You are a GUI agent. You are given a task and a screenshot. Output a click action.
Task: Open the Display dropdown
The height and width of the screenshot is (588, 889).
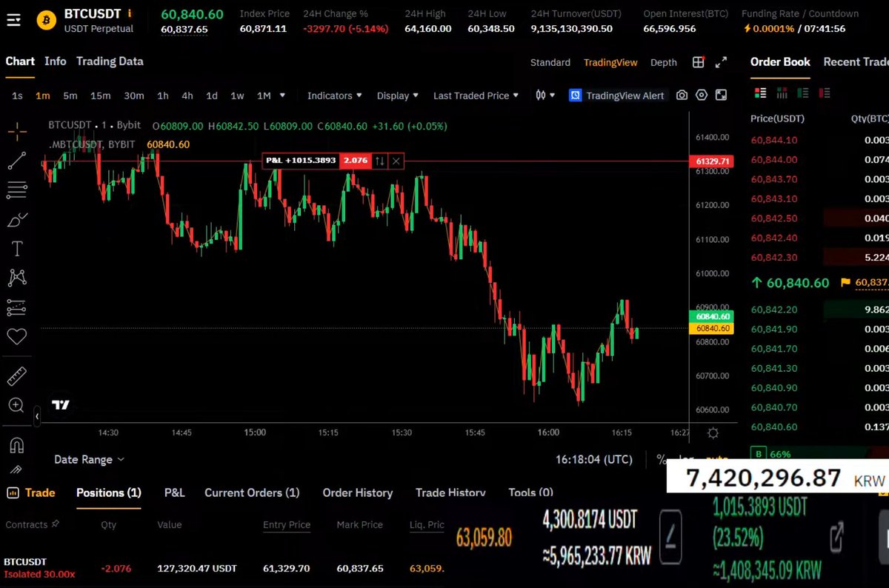pyautogui.click(x=397, y=96)
